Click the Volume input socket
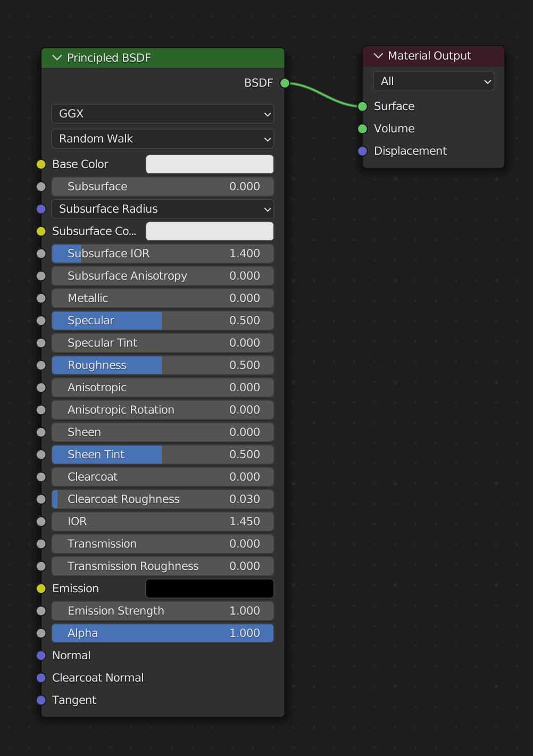 point(363,129)
